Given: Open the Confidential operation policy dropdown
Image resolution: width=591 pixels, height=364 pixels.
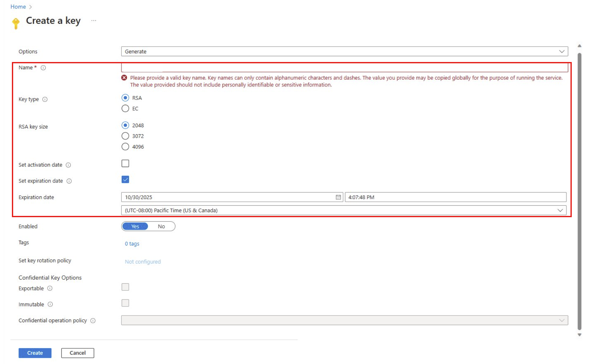Looking at the screenshot, I should pyautogui.click(x=344, y=320).
